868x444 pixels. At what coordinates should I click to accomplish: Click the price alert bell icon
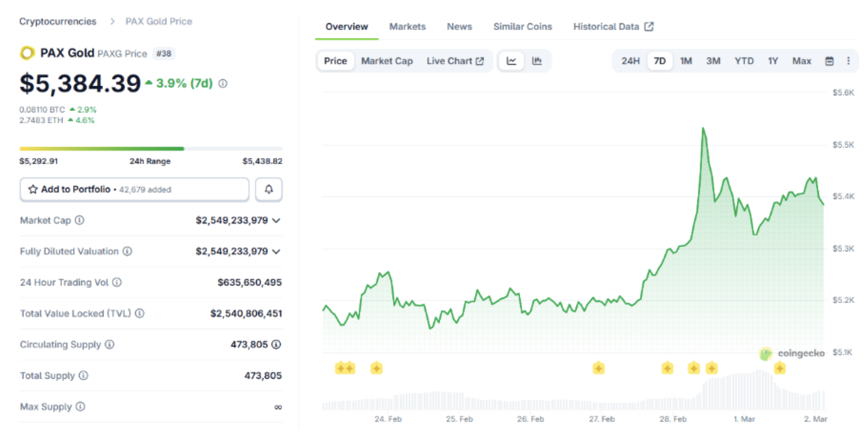(x=269, y=189)
